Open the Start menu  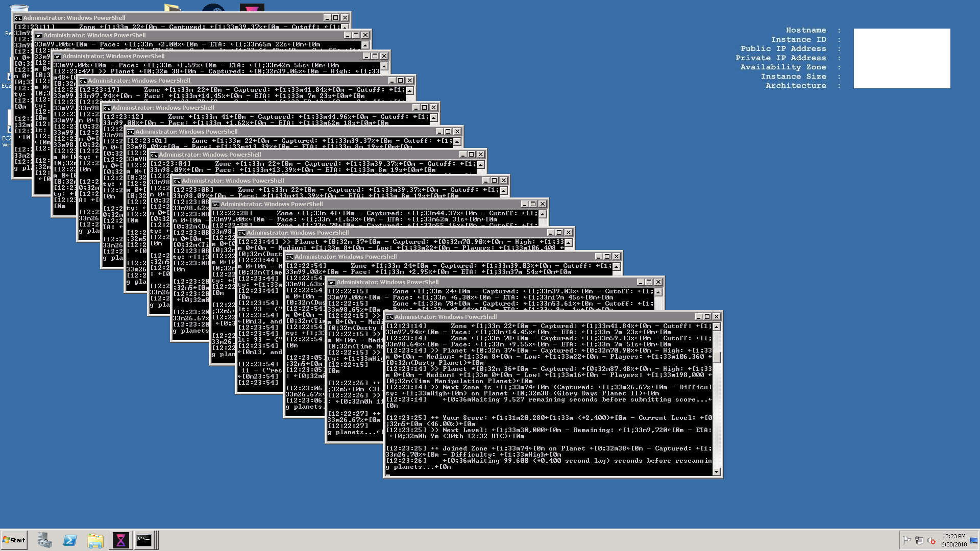[13, 540]
